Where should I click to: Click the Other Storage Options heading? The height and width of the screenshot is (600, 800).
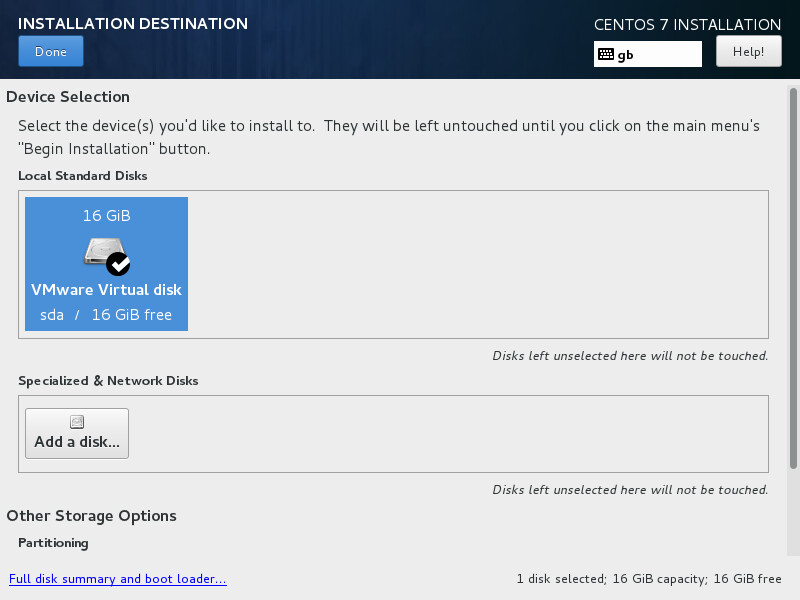coord(91,516)
